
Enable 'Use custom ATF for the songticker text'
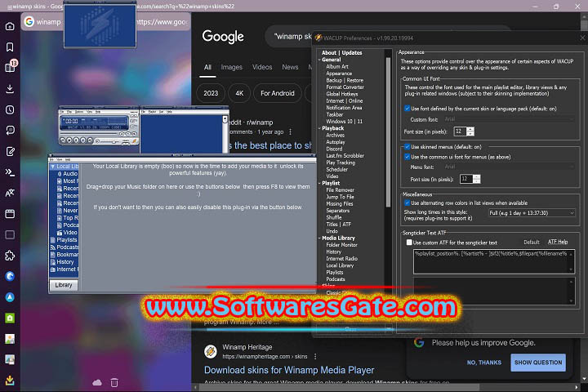point(409,243)
